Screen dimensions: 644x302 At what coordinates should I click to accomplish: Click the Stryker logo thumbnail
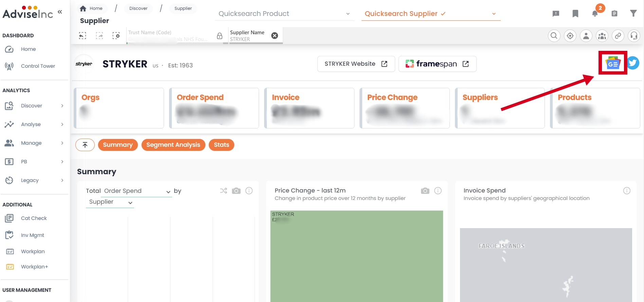84,64
